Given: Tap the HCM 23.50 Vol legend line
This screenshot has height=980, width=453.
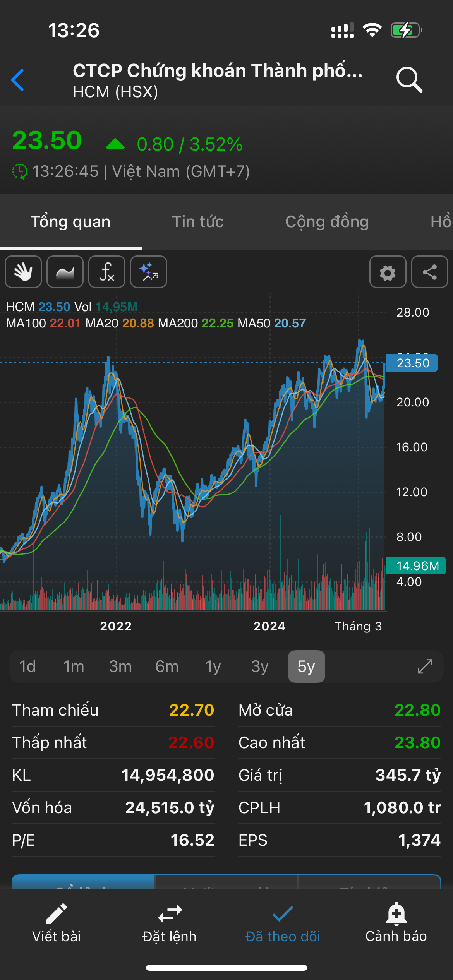Looking at the screenshot, I should [72, 307].
